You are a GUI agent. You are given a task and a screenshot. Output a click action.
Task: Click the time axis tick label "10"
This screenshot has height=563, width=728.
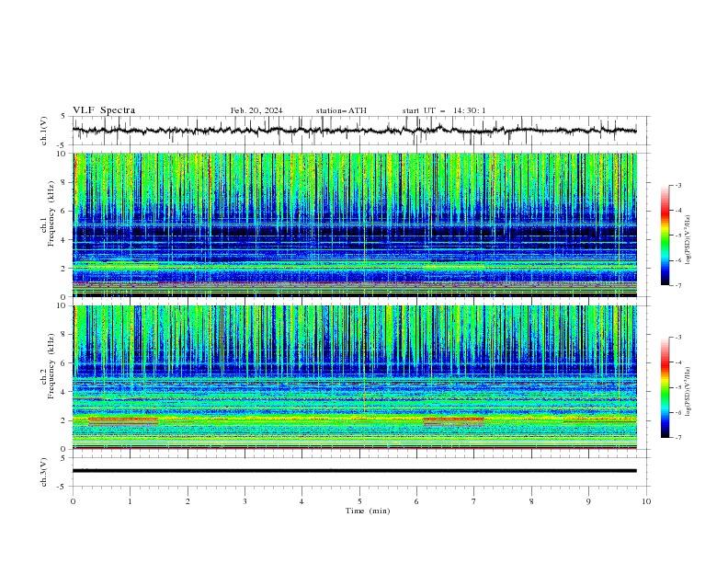(x=646, y=501)
